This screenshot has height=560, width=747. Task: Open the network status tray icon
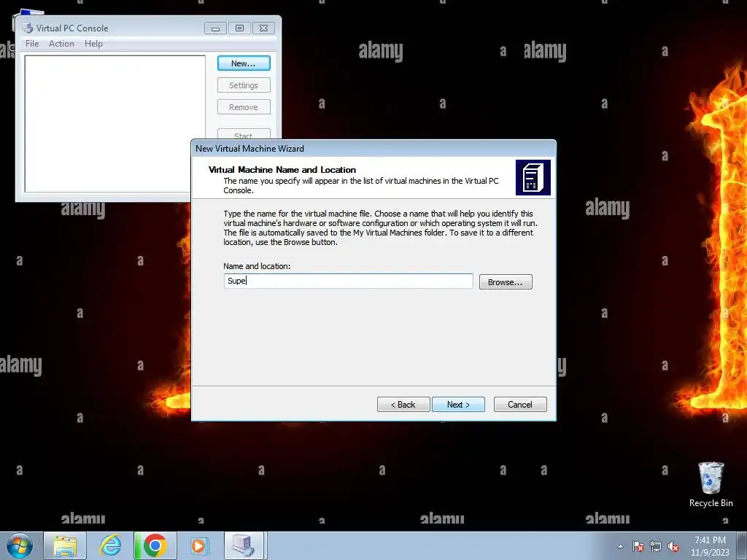tap(656, 546)
